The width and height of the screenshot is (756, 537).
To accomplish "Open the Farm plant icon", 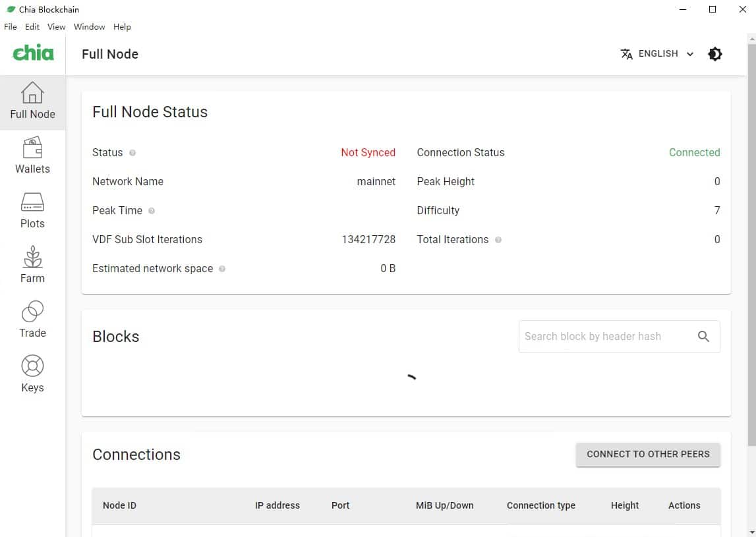I will pyautogui.click(x=32, y=257).
